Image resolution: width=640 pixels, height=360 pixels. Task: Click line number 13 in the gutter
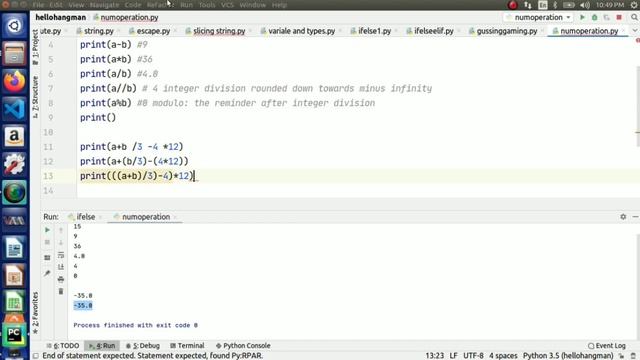48,176
